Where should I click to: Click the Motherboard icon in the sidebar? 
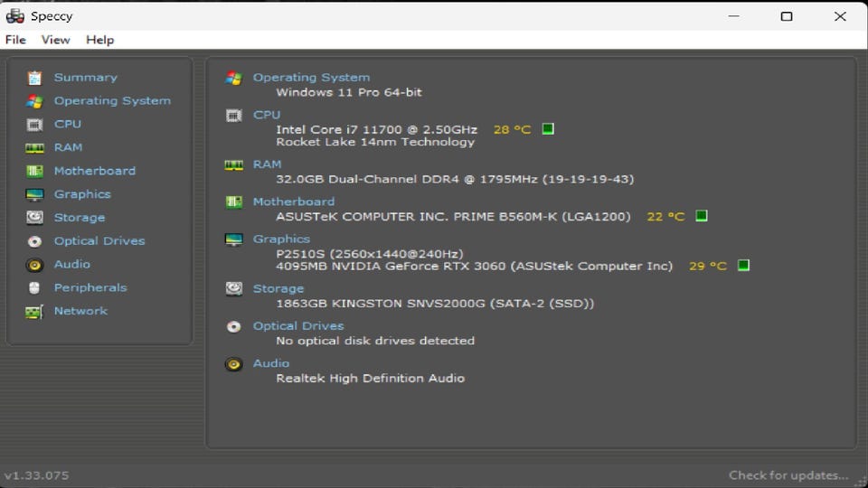34,171
